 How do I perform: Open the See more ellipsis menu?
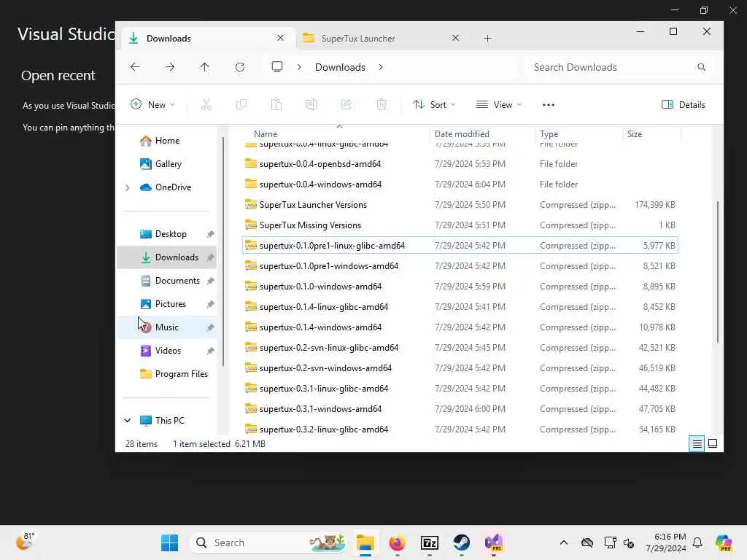click(549, 105)
